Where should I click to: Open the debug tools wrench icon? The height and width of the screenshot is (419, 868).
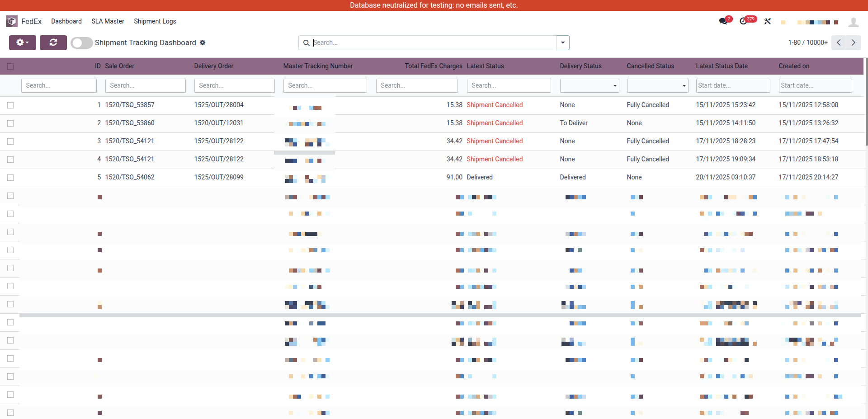coord(768,21)
